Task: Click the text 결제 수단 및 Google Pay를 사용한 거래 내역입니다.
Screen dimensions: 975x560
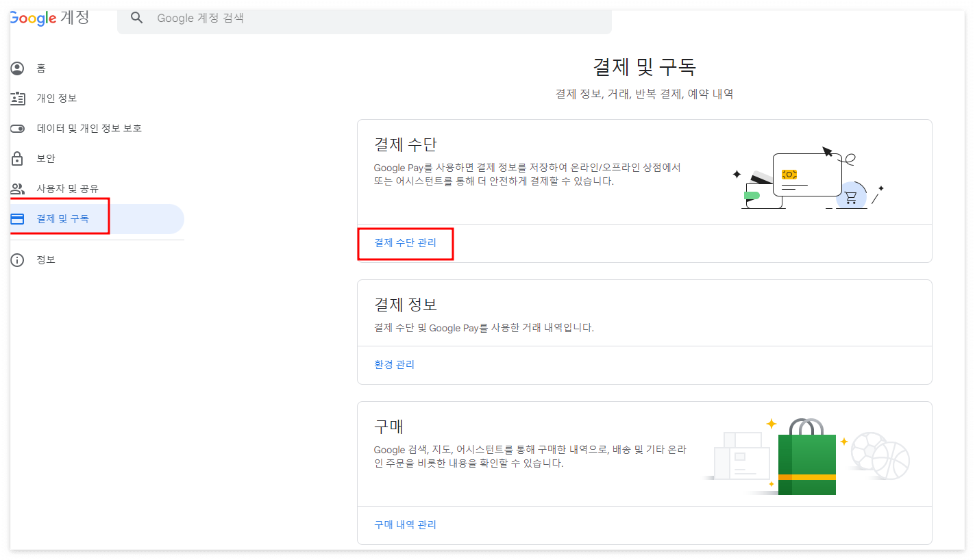Action: [484, 328]
